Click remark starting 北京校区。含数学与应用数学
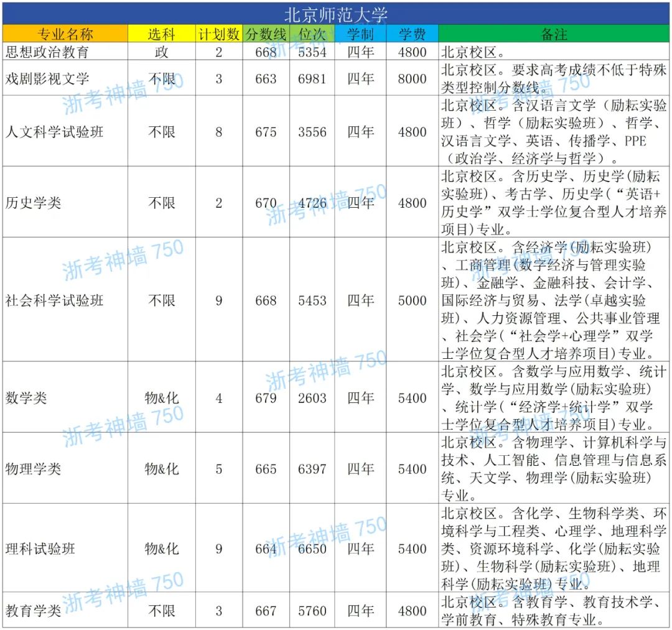 554,398
